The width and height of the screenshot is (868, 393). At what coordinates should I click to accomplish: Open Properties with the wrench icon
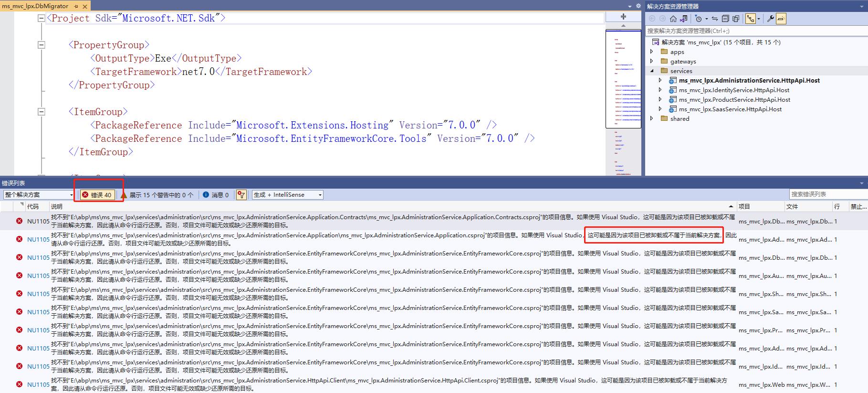770,19
